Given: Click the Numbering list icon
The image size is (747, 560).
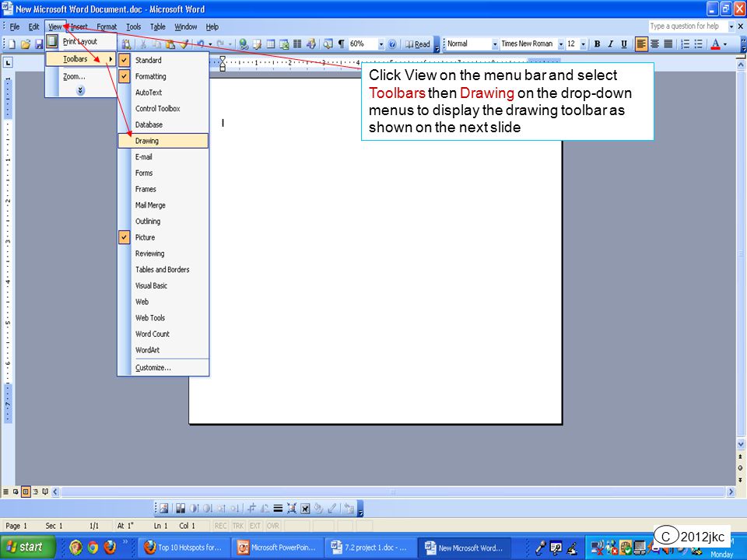Looking at the screenshot, I should [x=685, y=44].
